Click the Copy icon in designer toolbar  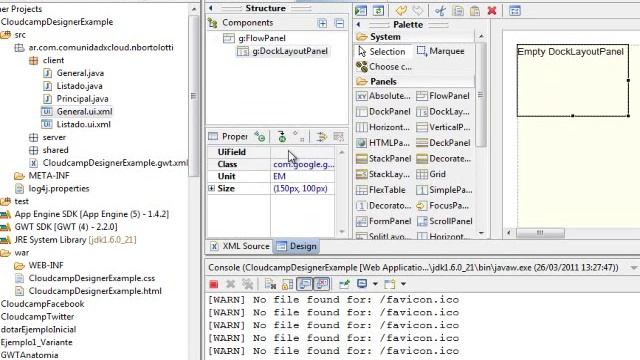point(458,11)
